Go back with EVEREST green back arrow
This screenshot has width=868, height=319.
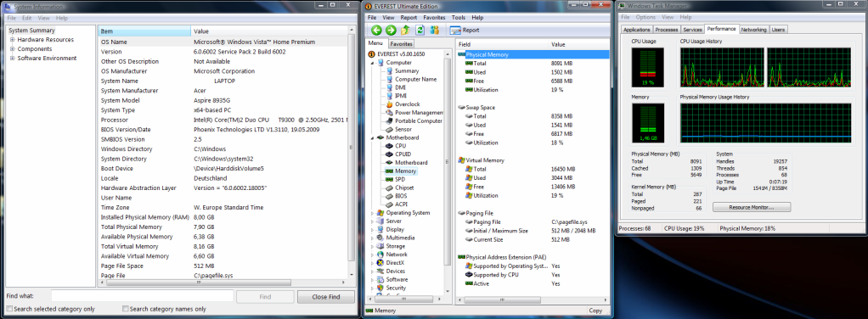point(376,30)
